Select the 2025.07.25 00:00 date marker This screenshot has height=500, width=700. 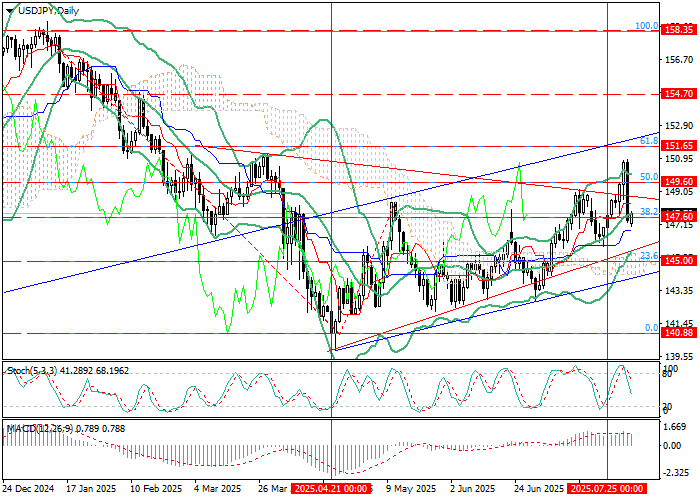point(607,488)
